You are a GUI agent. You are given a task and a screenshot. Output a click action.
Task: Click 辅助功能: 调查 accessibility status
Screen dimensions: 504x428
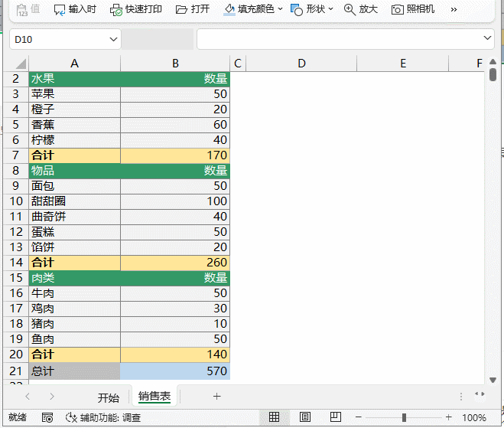click(x=103, y=417)
